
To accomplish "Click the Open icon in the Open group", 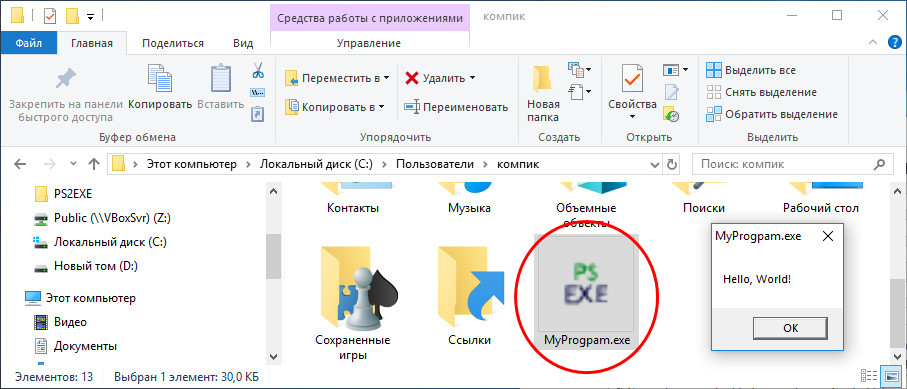I will click(x=671, y=70).
